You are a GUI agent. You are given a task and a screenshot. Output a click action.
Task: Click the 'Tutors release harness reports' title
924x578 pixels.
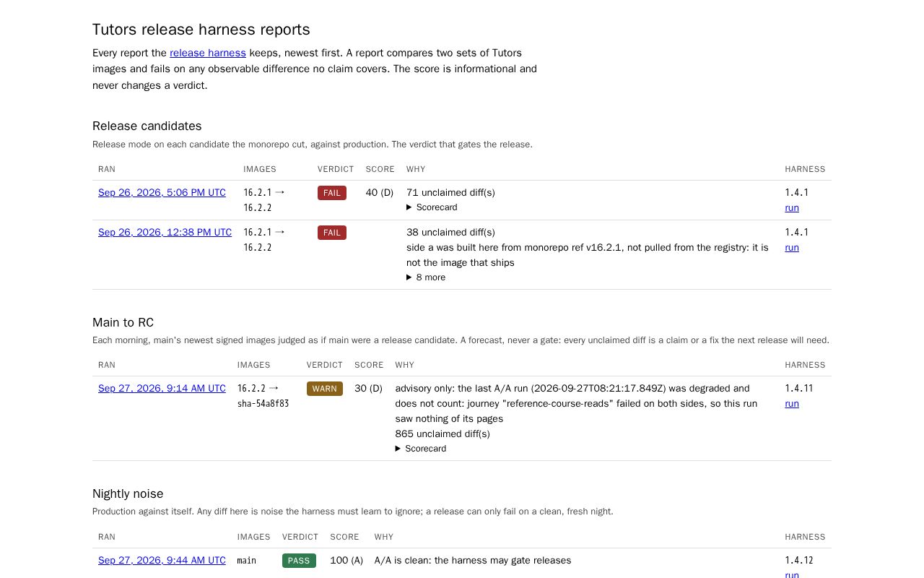(201, 30)
